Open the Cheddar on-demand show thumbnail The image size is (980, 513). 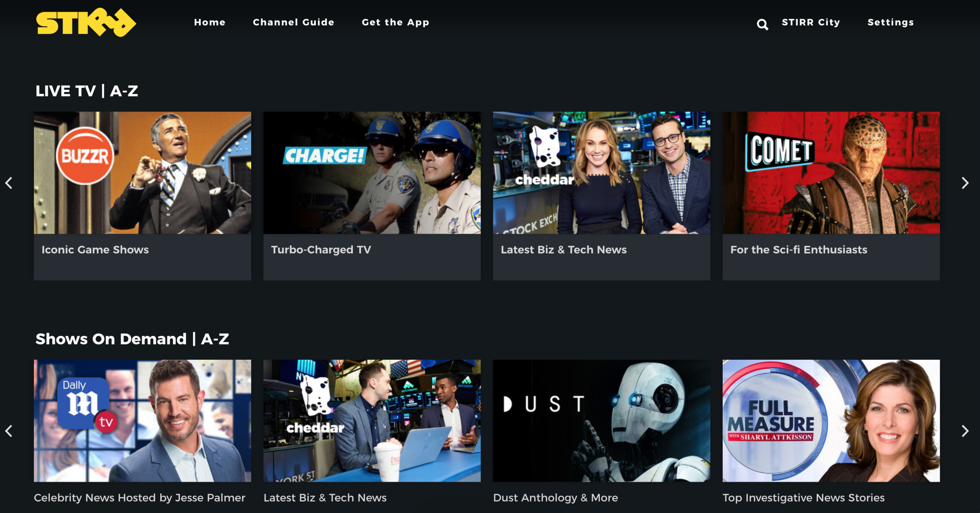(x=372, y=421)
